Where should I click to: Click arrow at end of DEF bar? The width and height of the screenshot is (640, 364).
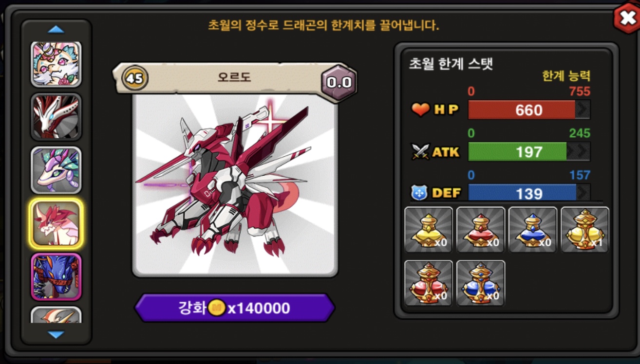[583, 193]
